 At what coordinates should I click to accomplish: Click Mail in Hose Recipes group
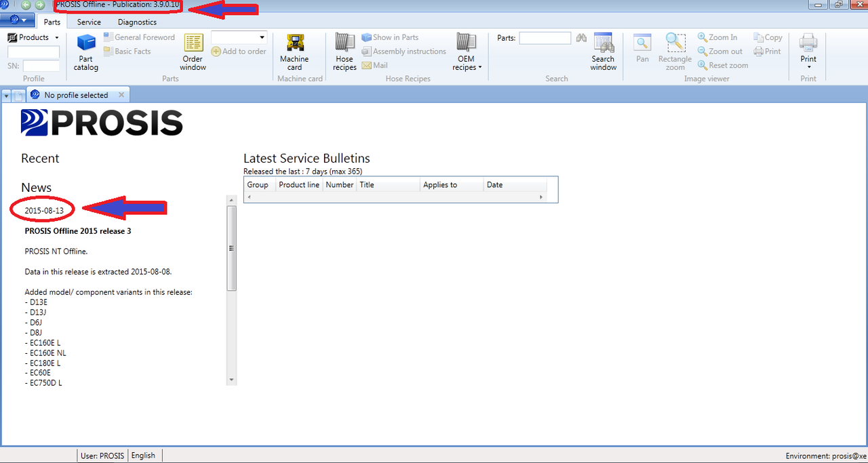(374, 66)
